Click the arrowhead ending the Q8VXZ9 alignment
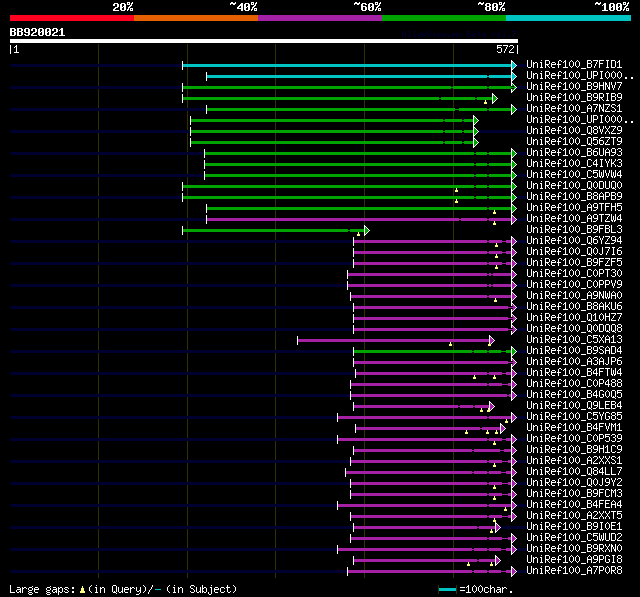 click(x=476, y=131)
